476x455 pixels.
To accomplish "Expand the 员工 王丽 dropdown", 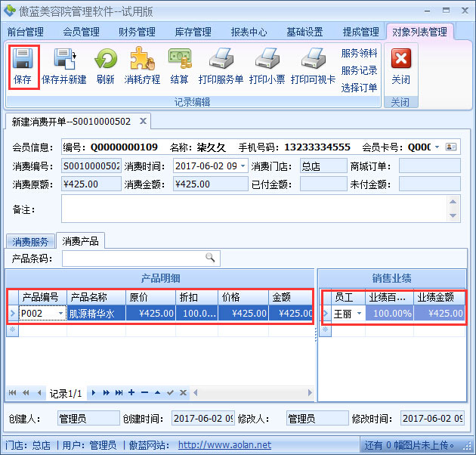I will [359, 313].
